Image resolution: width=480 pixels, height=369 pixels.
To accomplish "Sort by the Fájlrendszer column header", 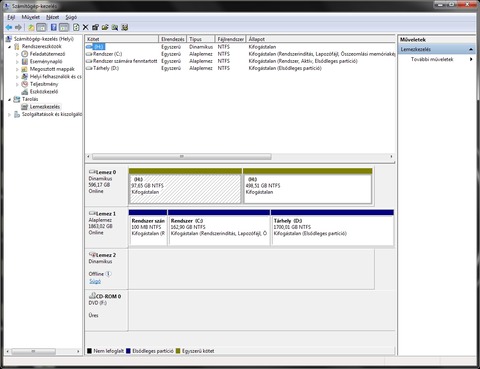I will 231,39.
